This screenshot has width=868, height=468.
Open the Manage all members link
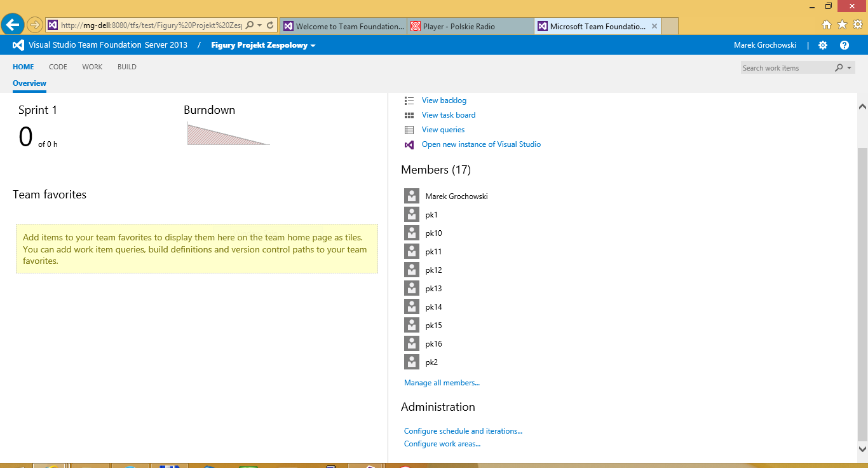(442, 383)
